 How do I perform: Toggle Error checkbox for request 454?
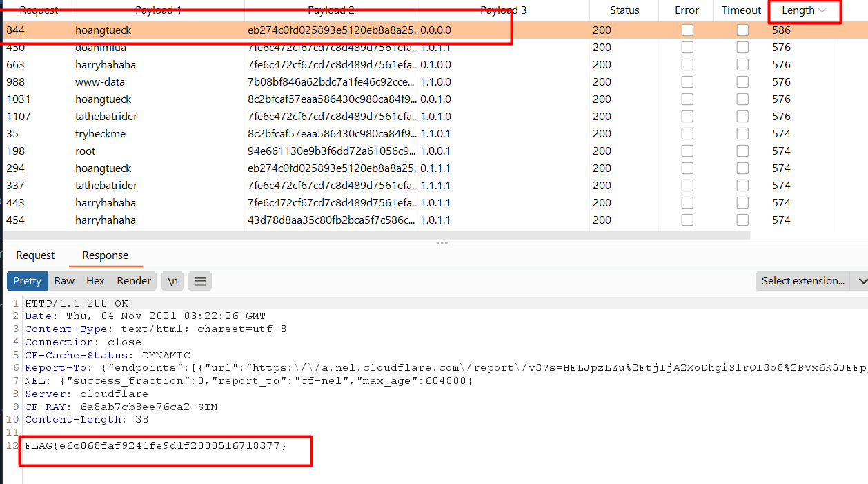pos(687,220)
